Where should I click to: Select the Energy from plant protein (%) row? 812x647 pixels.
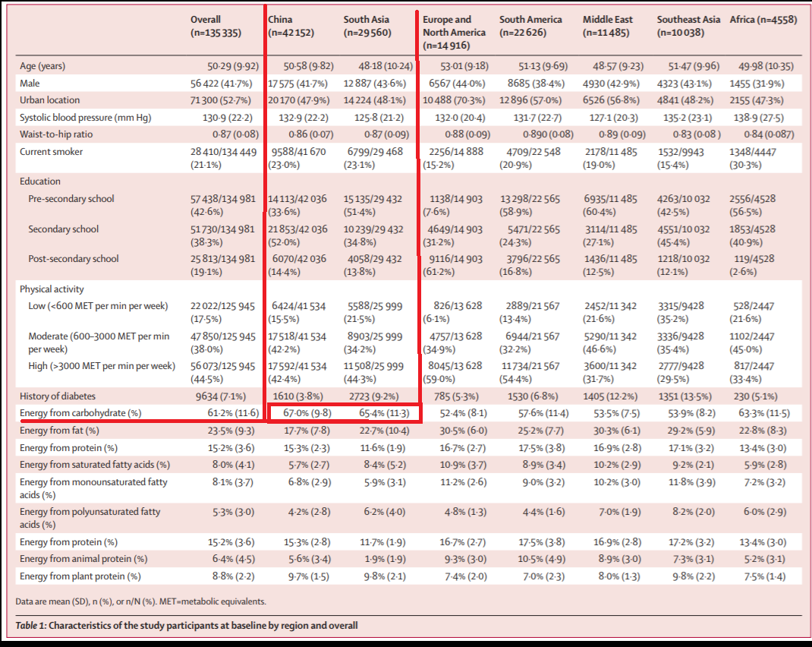coord(408,576)
